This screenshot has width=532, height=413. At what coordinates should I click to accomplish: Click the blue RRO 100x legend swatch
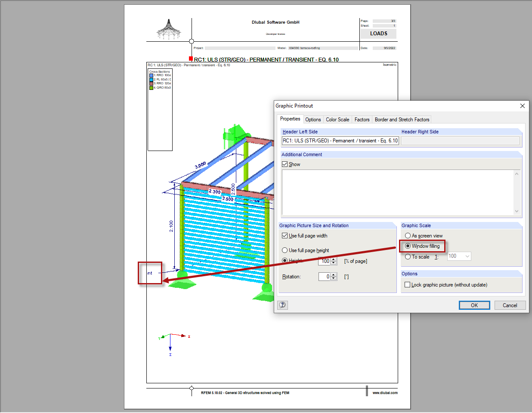[151, 75]
